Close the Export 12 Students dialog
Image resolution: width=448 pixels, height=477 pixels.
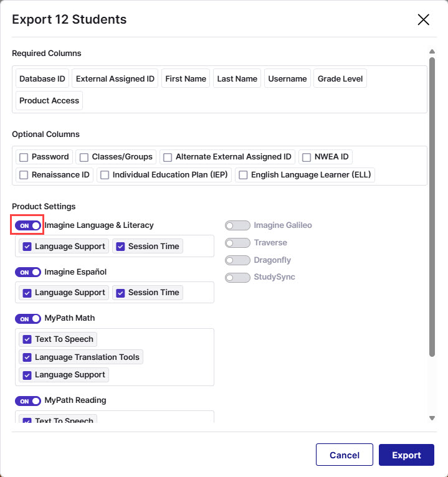coord(423,20)
